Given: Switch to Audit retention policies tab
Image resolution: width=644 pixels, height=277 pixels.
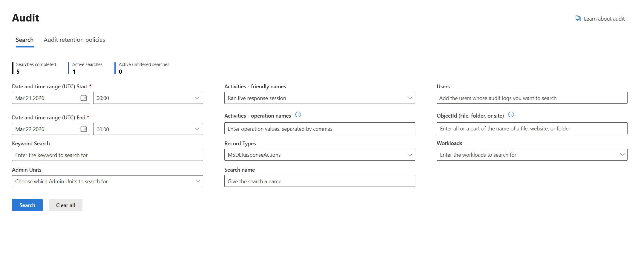Looking at the screenshot, I should [x=74, y=40].
